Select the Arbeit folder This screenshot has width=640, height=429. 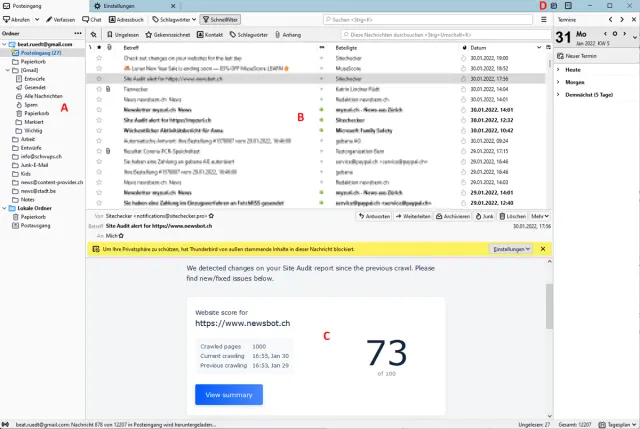point(28,139)
